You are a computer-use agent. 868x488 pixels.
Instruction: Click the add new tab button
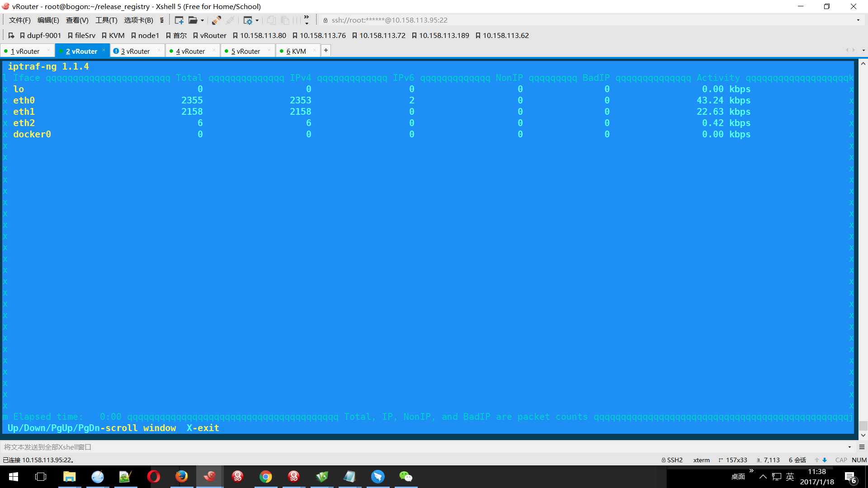click(x=326, y=50)
